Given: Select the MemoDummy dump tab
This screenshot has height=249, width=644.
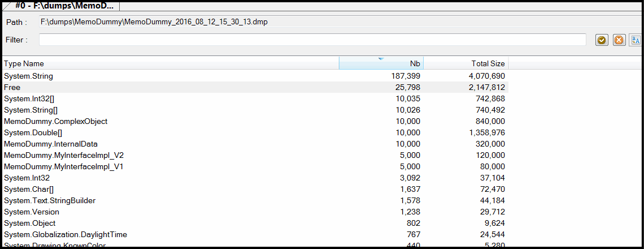Looking at the screenshot, I should 64,6.
